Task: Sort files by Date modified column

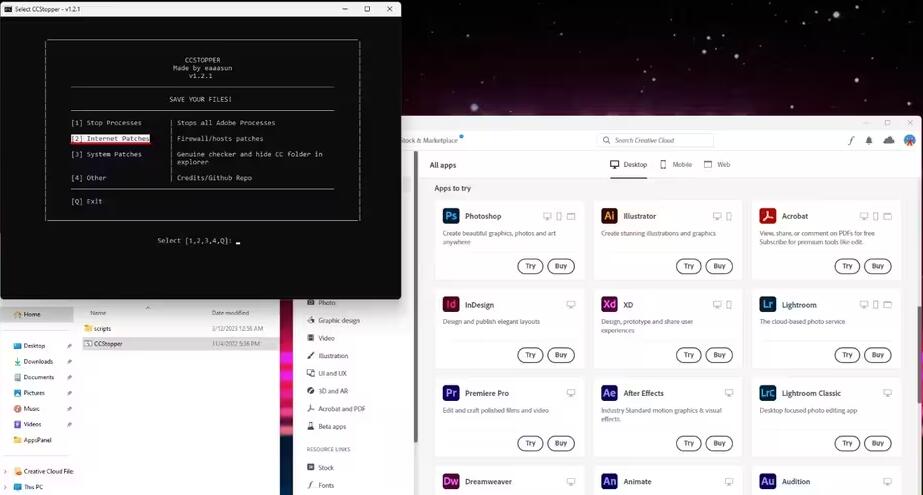Action: click(230, 313)
